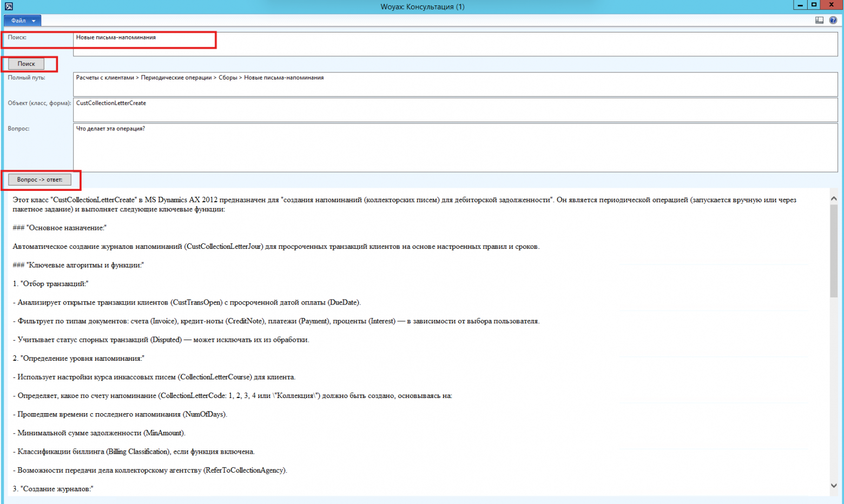Click the Вопрос -> ответ button

click(x=39, y=180)
